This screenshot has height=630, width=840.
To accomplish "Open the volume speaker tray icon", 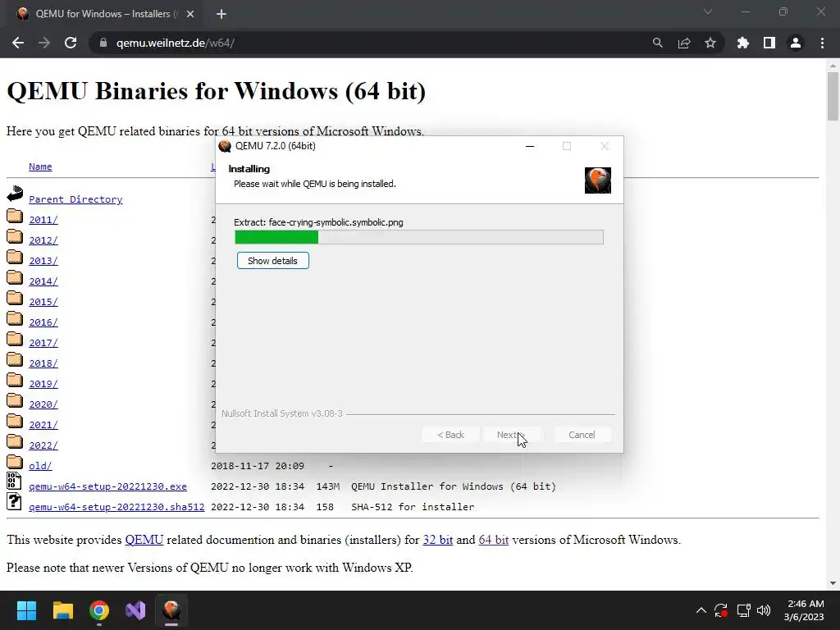I will tap(764, 610).
